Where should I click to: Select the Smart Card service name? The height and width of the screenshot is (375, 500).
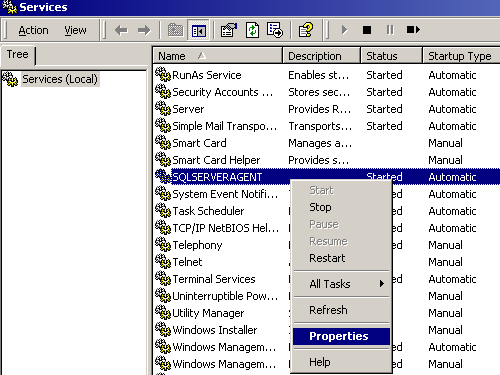pos(199,143)
